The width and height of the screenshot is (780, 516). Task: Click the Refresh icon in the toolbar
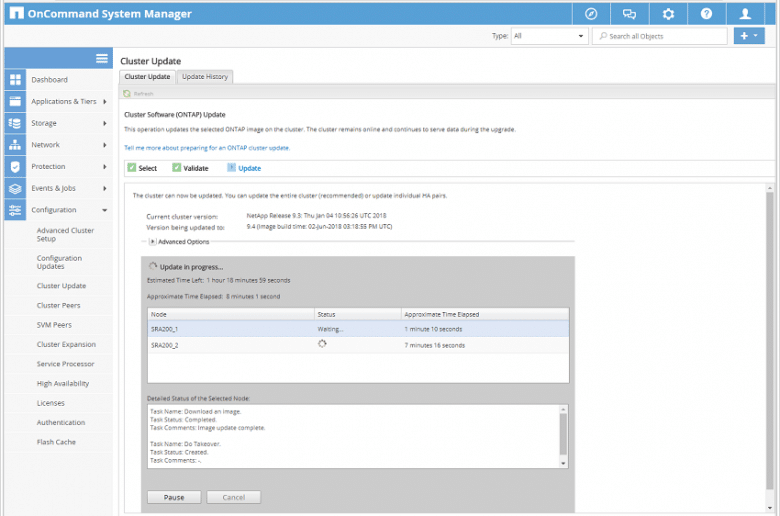[127, 94]
